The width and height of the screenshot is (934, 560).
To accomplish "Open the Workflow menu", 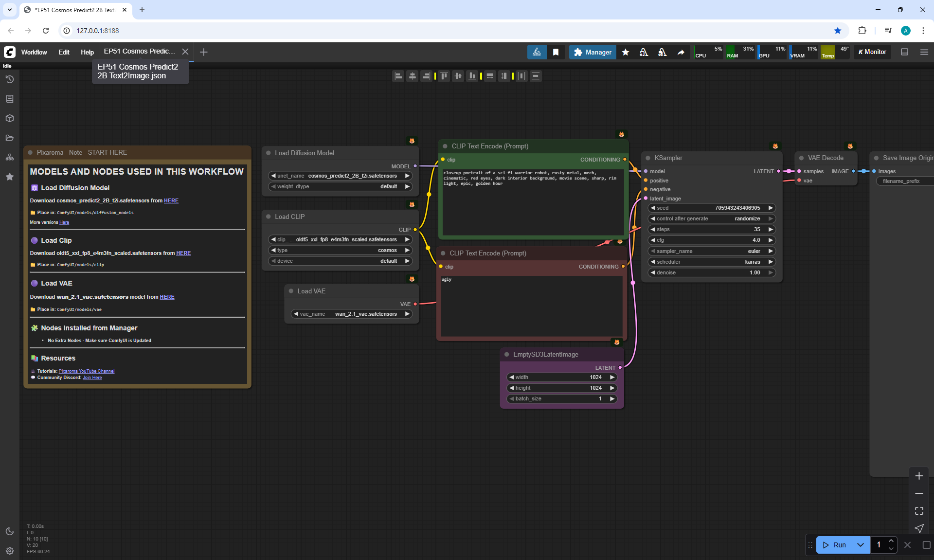I will pos(34,52).
